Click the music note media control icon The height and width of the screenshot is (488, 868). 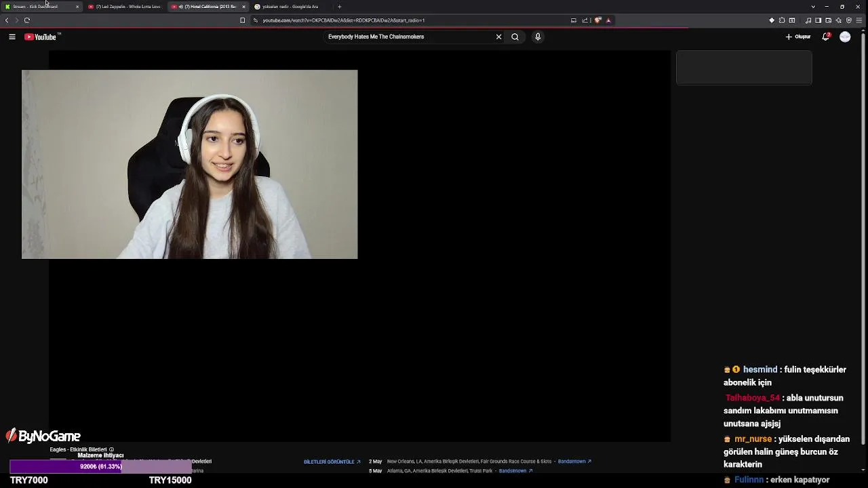point(808,20)
